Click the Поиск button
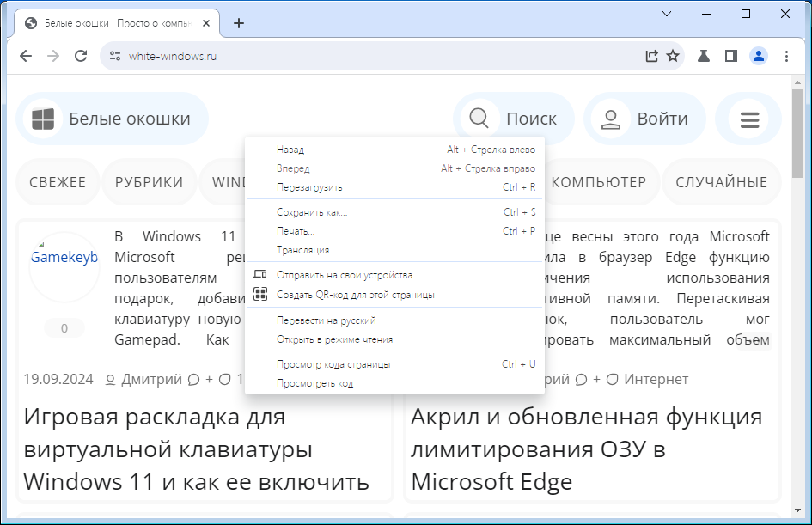 [514, 119]
